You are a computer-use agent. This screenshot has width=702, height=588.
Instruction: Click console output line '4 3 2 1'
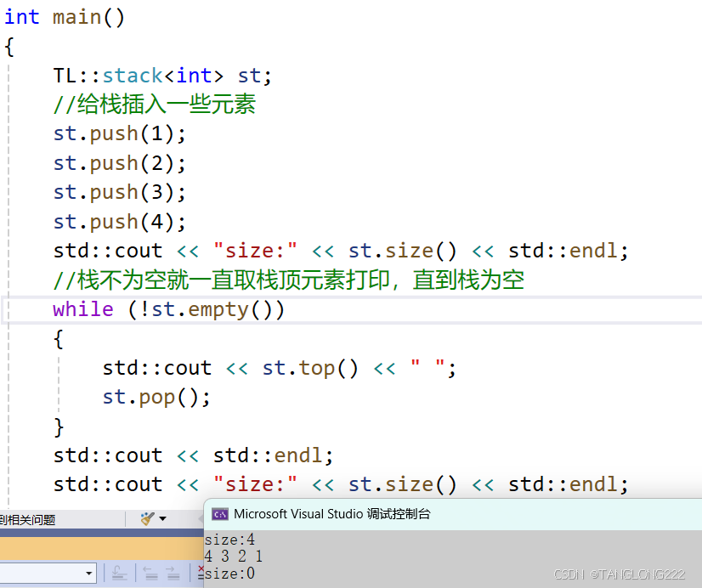pyautogui.click(x=233, y=557)
